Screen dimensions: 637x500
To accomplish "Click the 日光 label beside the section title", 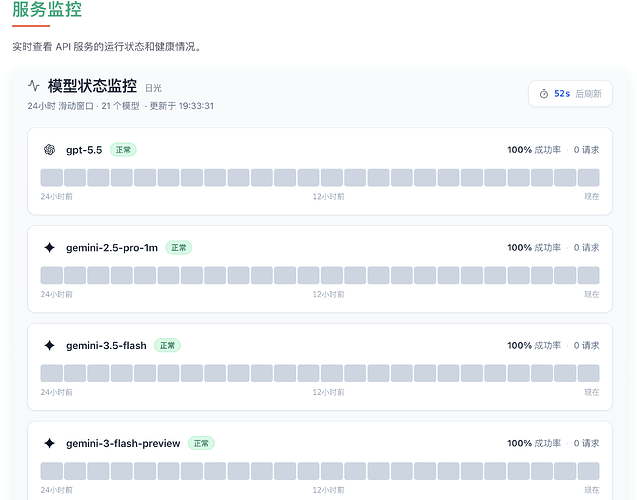I will pyautogui.click(x=153, y=88).
